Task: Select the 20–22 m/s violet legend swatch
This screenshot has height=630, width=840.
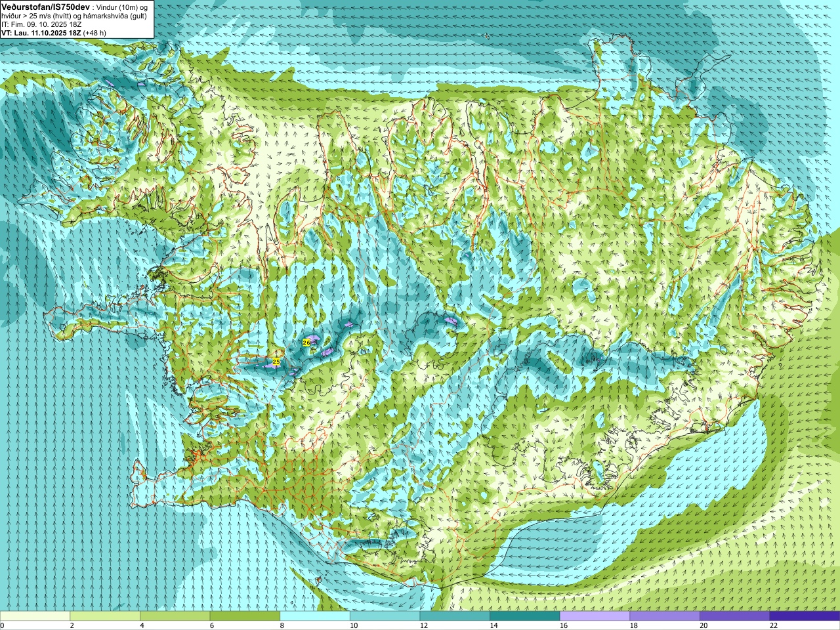Action: click(735, 616)
